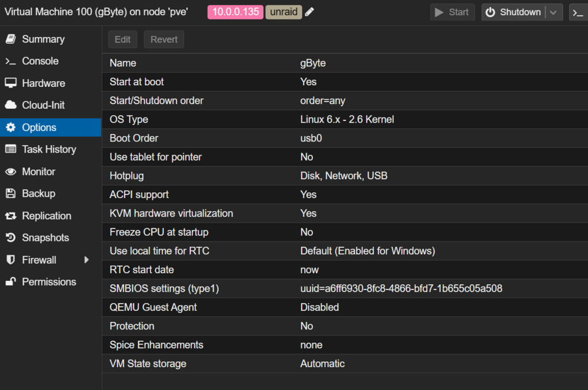Select the Protection row
This screenshot has width=588, height=390.
pyautogui.click(x=345, y=326)
